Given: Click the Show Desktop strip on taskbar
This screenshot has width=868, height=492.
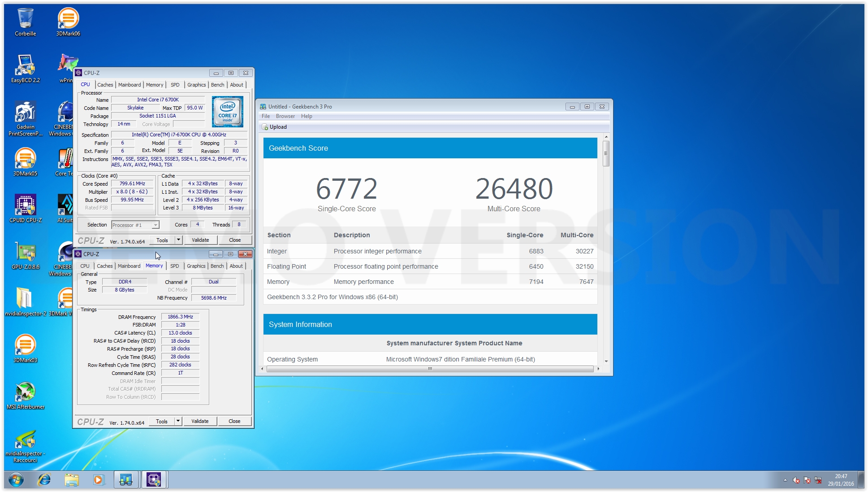Looking at the screenshot, I should click(861, 480).
